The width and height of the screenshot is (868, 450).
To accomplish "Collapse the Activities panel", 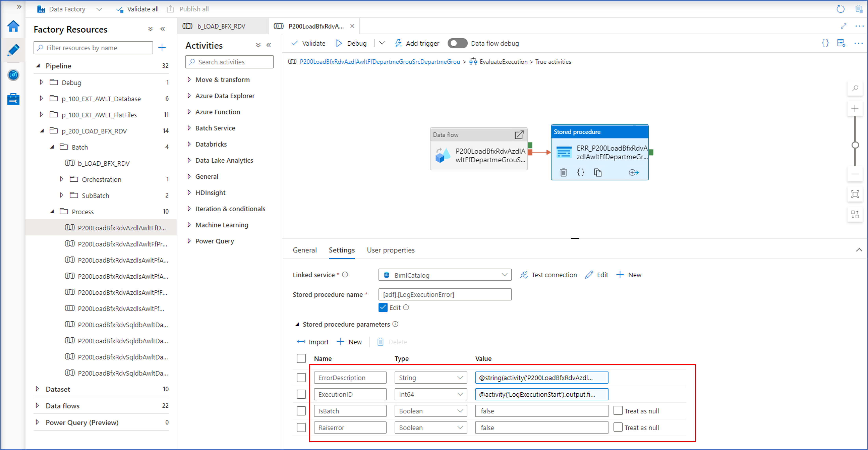I will (x=269, y=45).
